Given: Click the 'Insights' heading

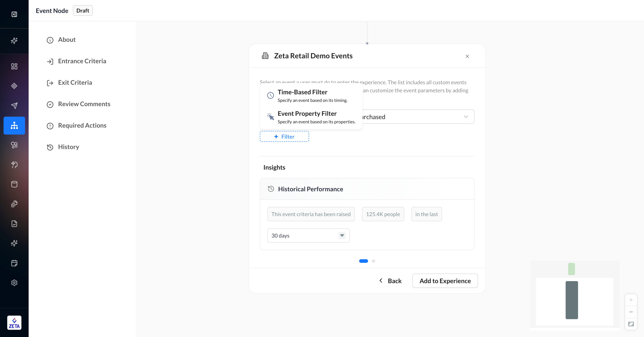Looking at the screenshot, I should (274, 167).
